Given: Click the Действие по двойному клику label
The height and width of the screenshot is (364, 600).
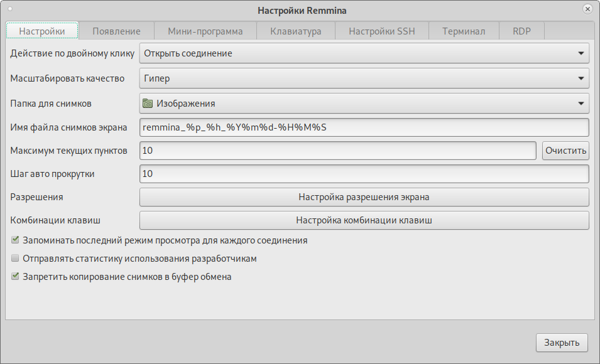Looking at the screenshot, I should coord(72,53).
